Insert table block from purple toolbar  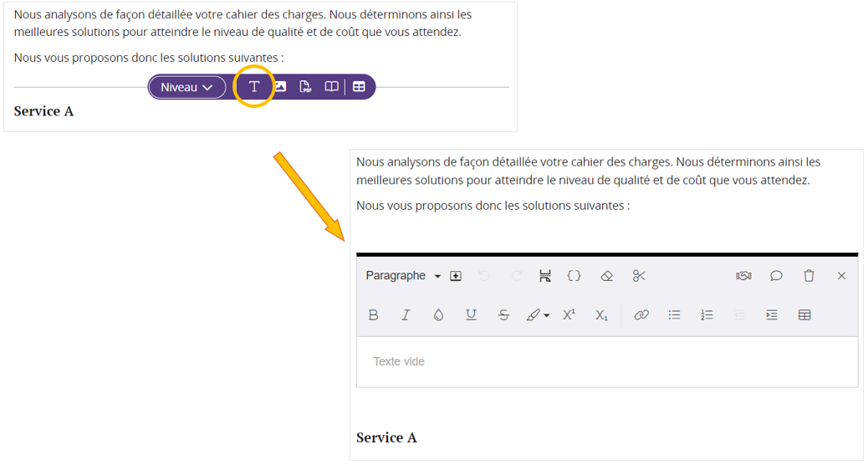tap(359, 87)
